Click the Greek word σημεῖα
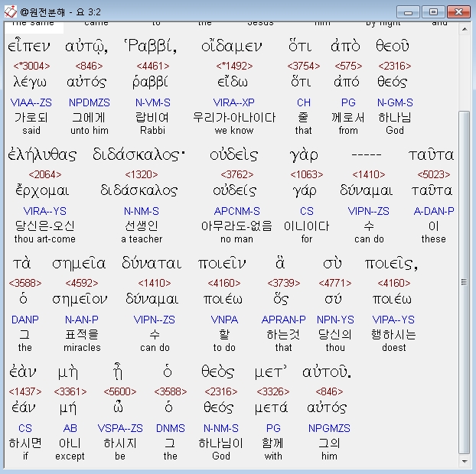The width and height of the screenshot is (476, 474). (79, 263)
